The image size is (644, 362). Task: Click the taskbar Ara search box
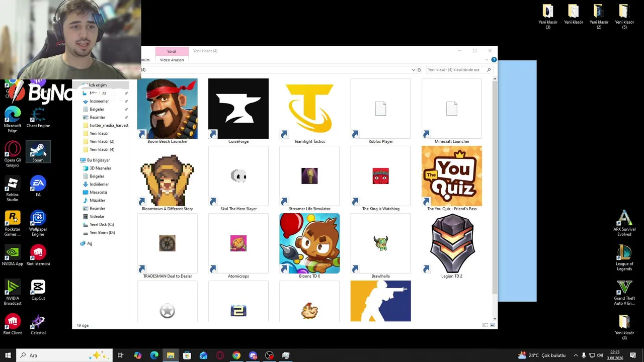[x=65, y=355]
